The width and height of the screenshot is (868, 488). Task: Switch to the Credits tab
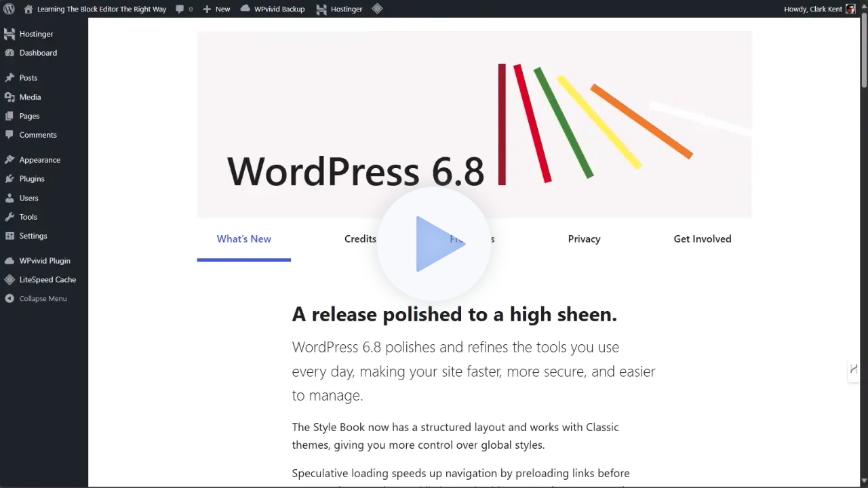[x=360, y=239]
